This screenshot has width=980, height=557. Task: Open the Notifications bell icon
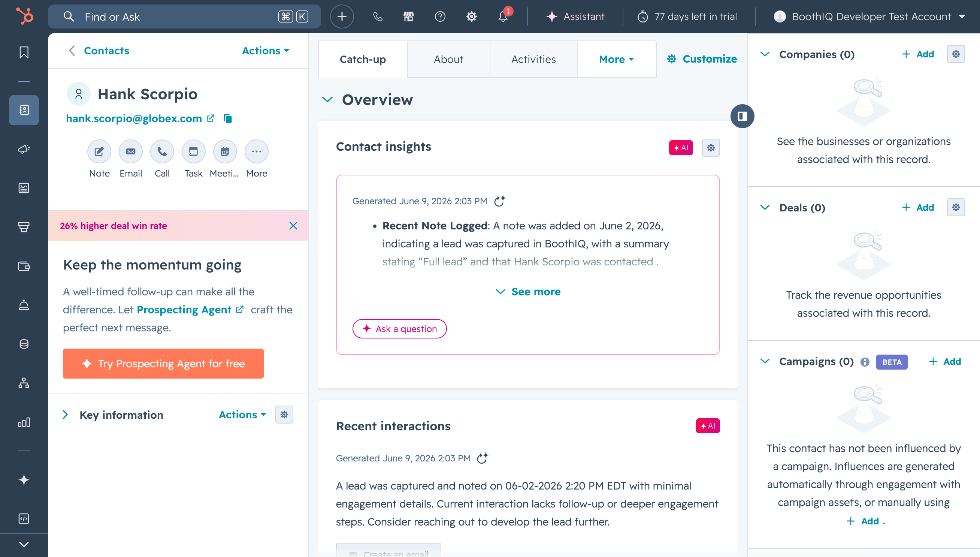point(503,16)
